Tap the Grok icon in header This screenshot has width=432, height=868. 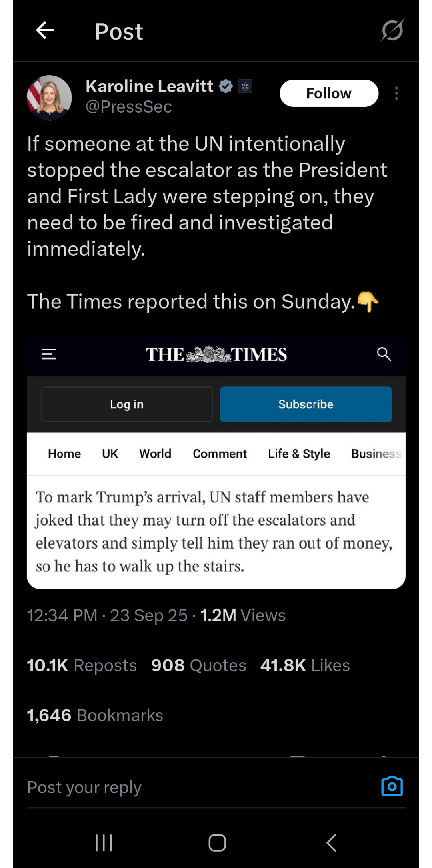coord(392,30)
